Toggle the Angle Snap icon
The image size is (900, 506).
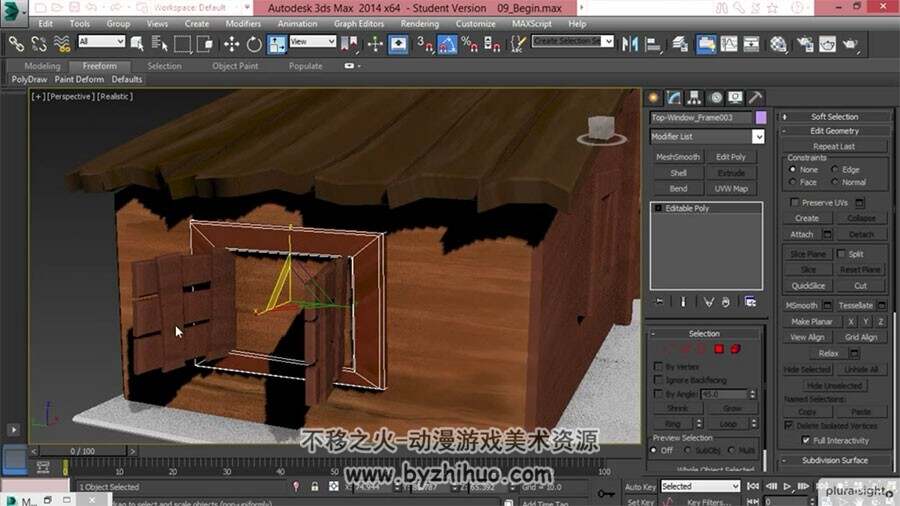447,44
